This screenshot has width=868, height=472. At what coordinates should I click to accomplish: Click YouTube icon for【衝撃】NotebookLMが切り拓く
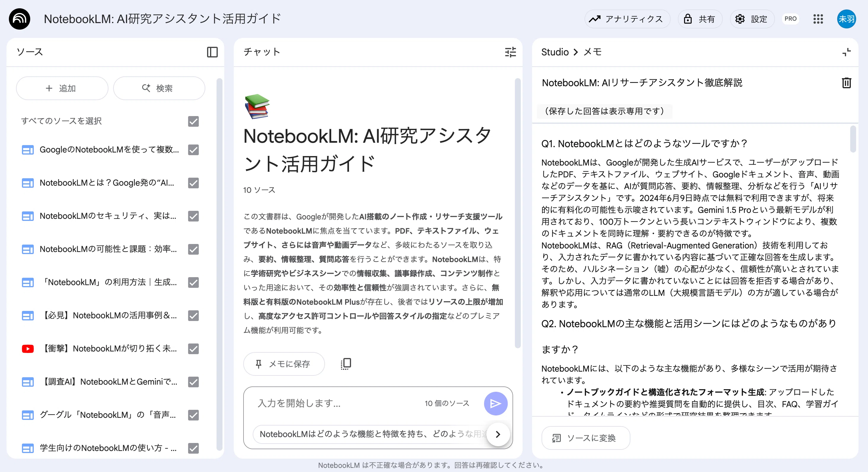pos(28,349)
